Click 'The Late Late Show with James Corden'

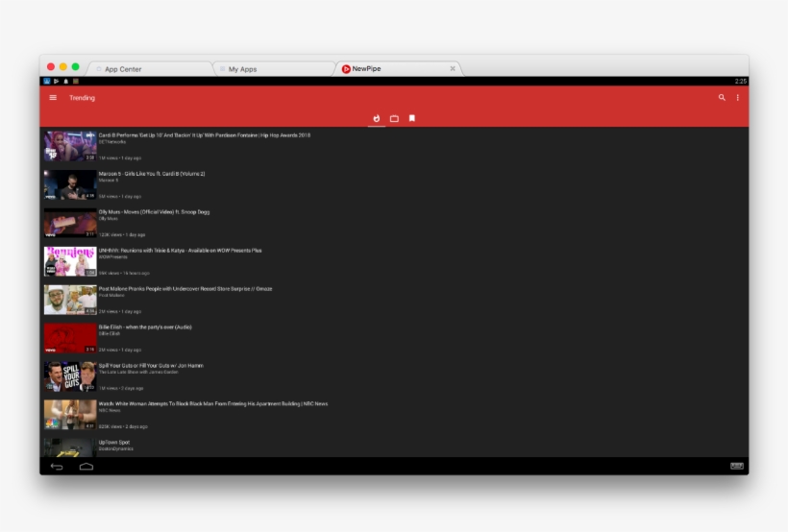tap(138, 373)
